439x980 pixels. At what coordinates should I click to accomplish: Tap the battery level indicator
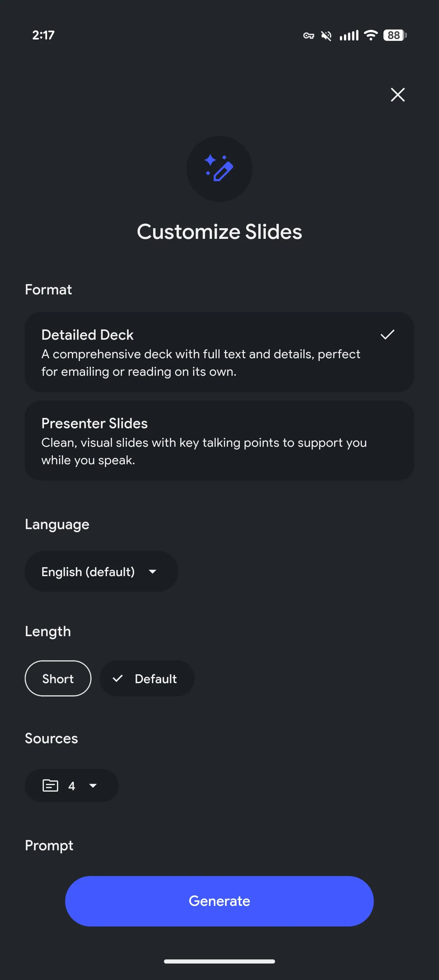(394, 35)
